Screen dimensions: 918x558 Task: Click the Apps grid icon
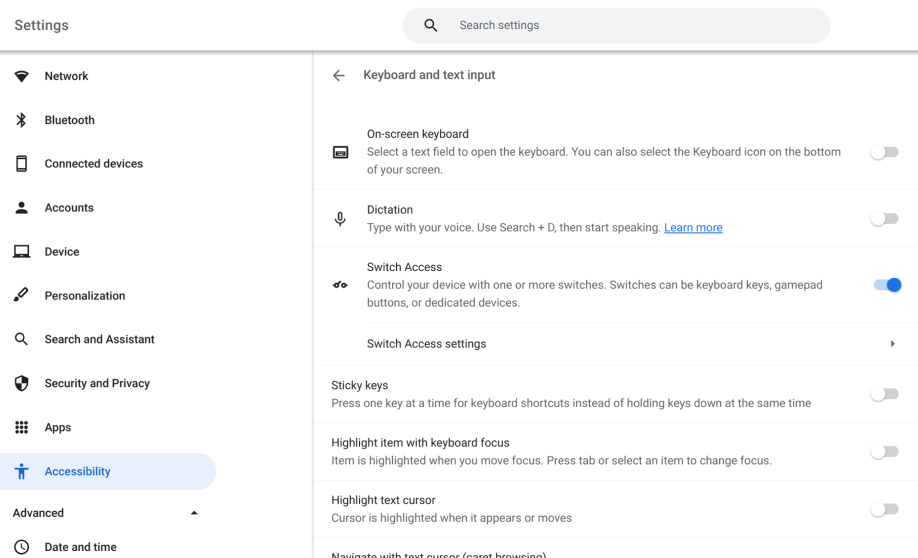coord(22,427)
